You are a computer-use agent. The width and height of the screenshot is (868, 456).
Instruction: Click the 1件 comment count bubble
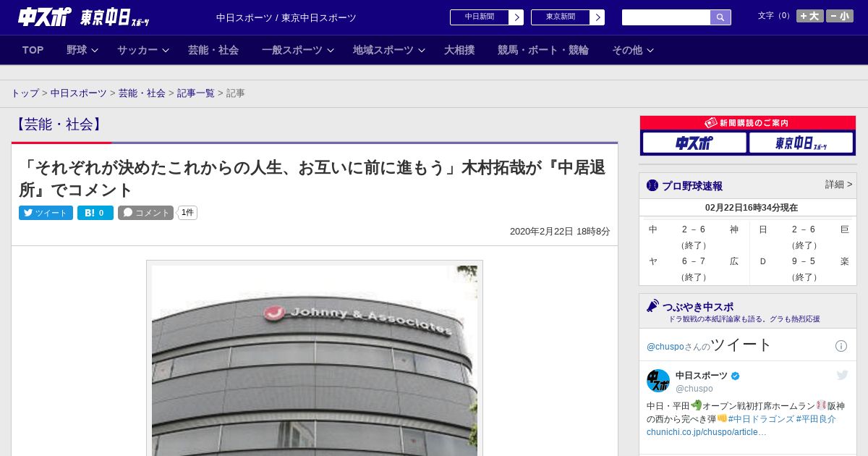[187, 213]
